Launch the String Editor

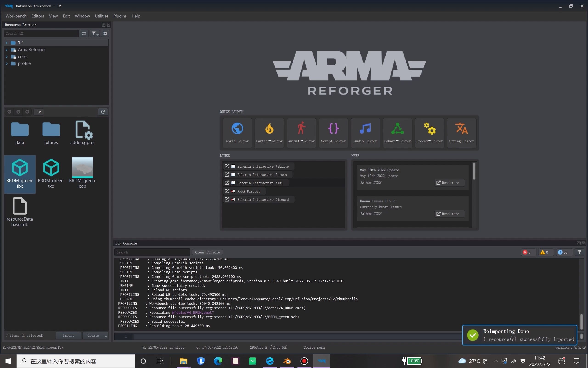tap(461, 133)
